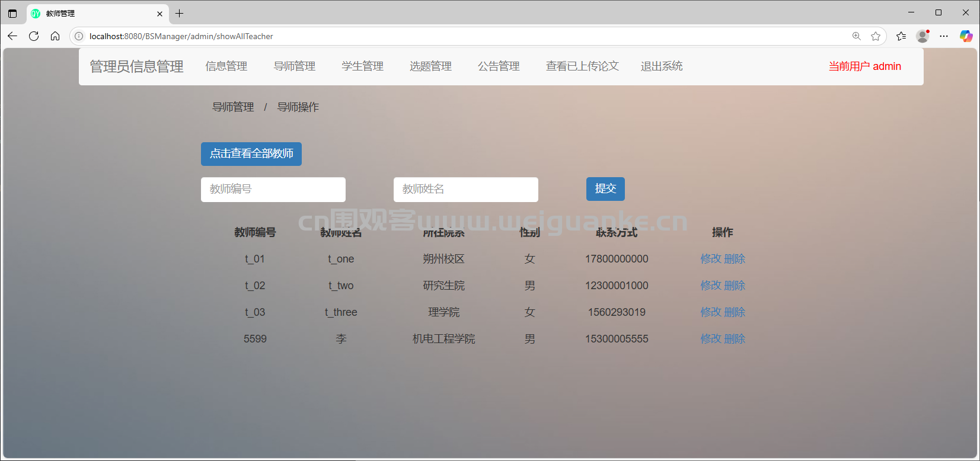
Task: Select the t_03 teacher ID cell
Action: pos(255,312)
